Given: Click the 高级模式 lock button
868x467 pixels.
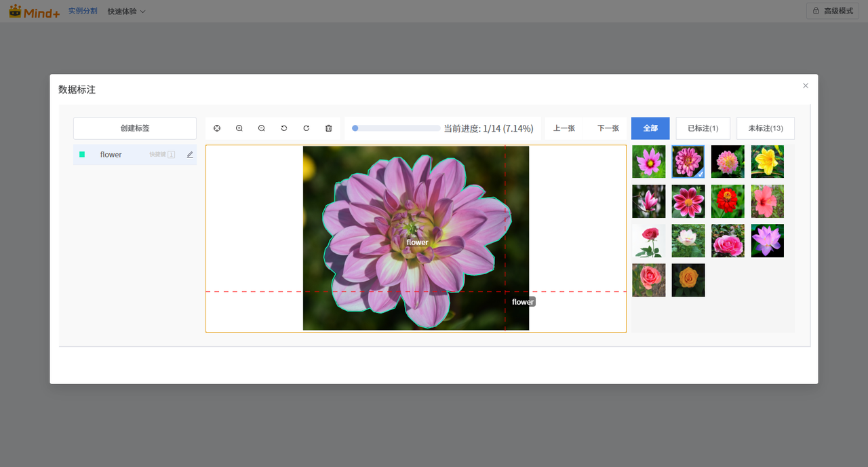Looking at the screenshot, I should (x=832, y=11).
